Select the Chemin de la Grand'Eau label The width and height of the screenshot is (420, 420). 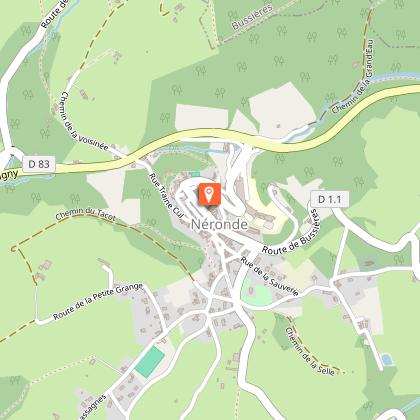(353, 77)
